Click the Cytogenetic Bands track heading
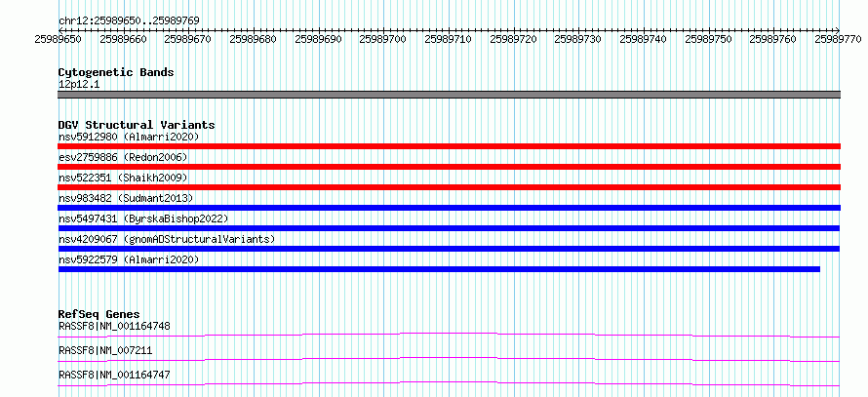Viewport: 868px width, 397px height. click(x=116, y=72)
